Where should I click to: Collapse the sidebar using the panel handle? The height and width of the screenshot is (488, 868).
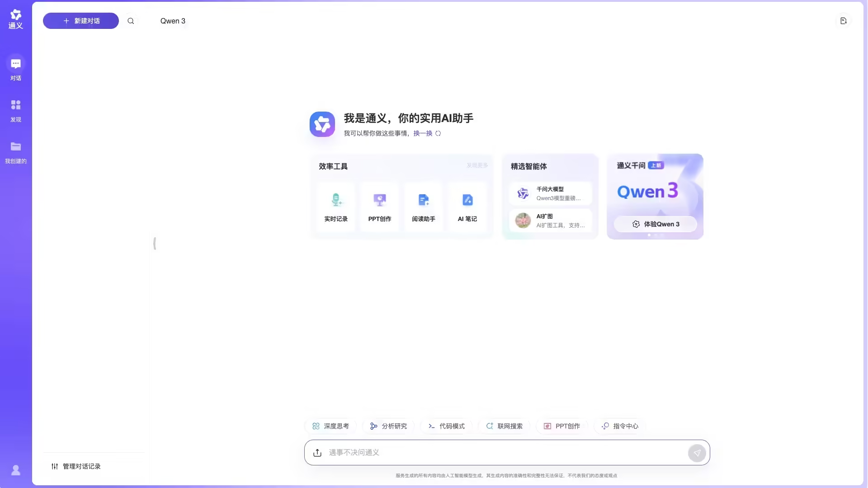pos(155,244)
